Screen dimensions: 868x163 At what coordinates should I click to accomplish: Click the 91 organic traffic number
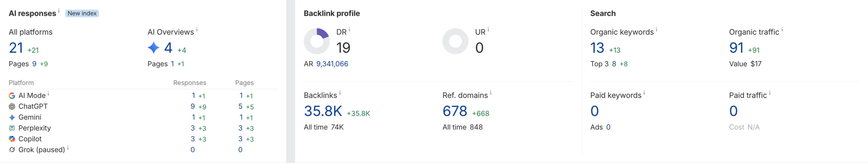coord(736,48)
